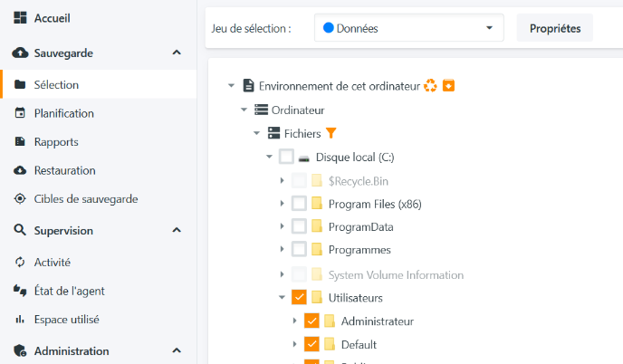Click the Planification calendar icon

pos(20,113)
